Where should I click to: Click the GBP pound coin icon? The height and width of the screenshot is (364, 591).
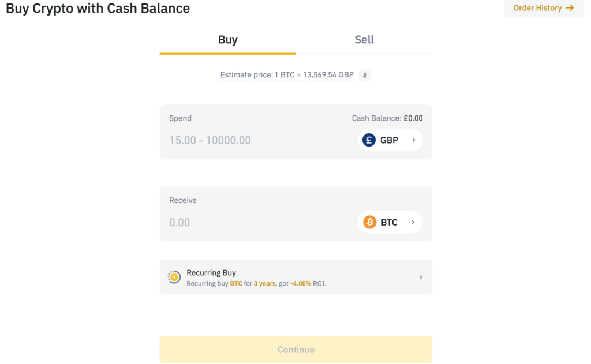pos(369,140)
